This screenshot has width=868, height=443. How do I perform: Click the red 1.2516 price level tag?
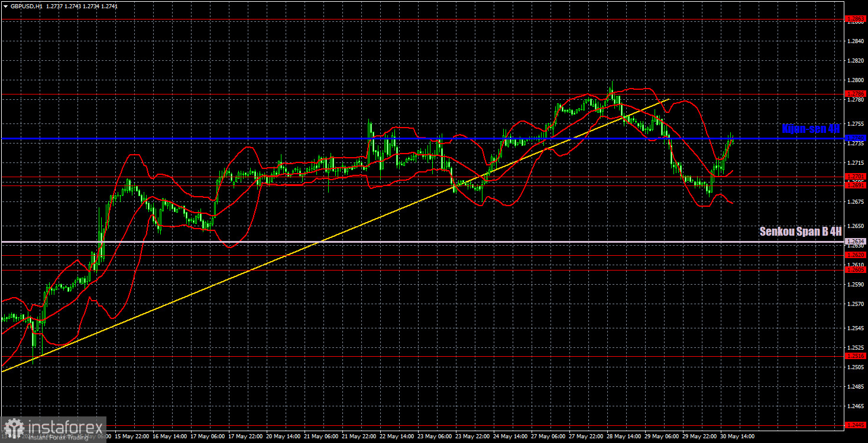(856, 356)
